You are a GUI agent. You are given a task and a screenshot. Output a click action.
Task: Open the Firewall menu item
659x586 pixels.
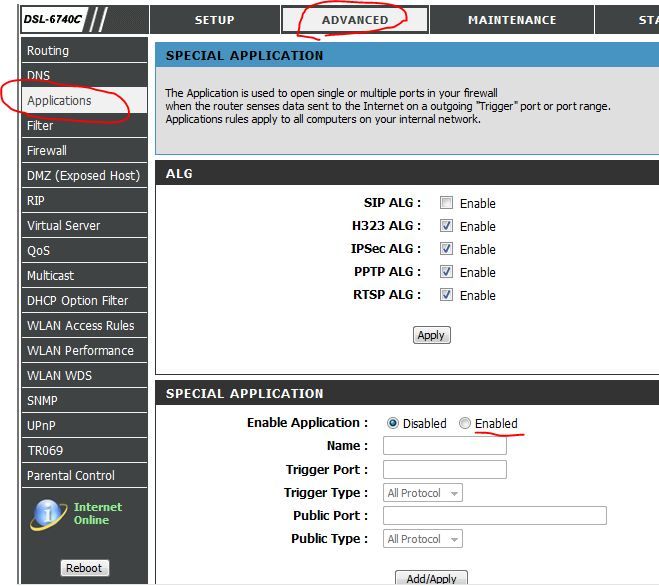pos(47,151)
